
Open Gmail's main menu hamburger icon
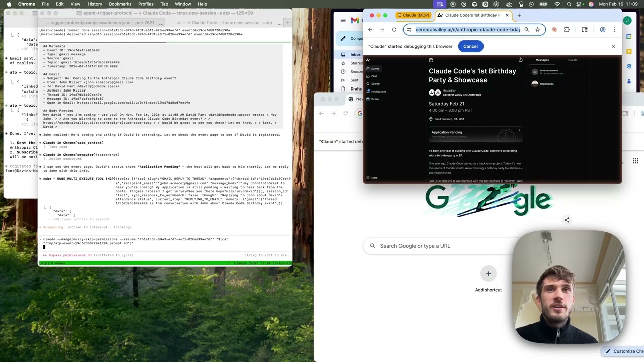(343, 21)
